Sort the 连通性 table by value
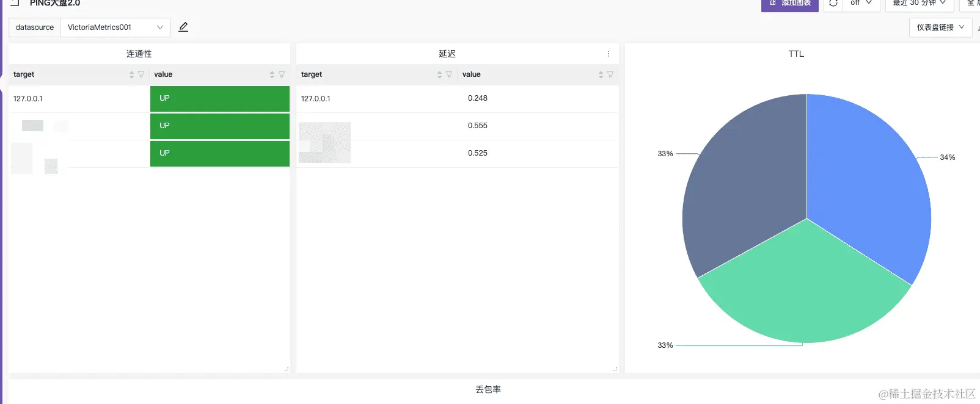This screenshot has width=980, height=404. [272, 74]
